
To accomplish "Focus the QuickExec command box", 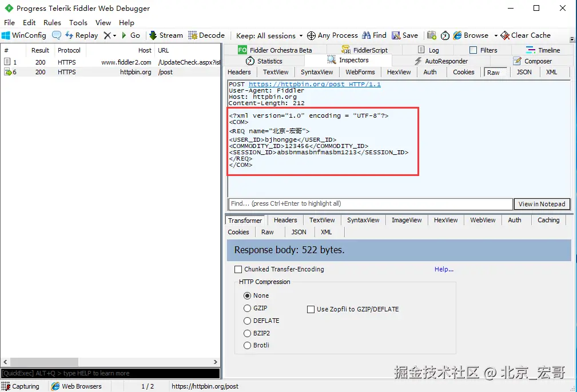I will 110,373.
